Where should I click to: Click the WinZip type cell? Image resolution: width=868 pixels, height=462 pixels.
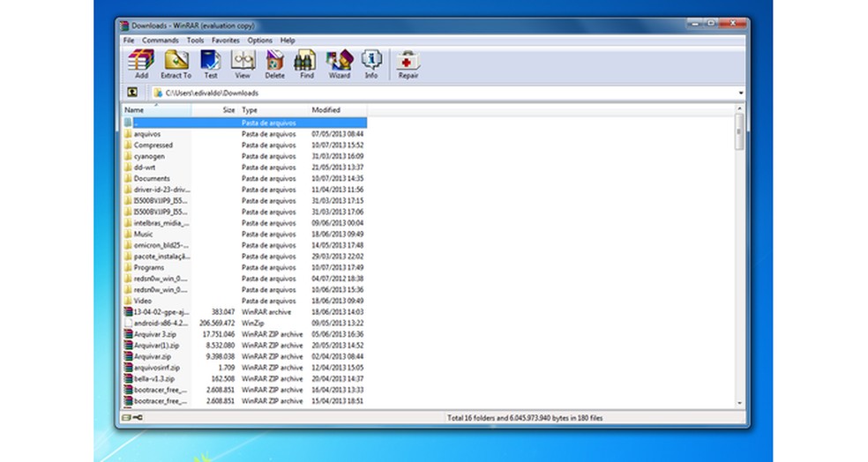click(253, 323)
